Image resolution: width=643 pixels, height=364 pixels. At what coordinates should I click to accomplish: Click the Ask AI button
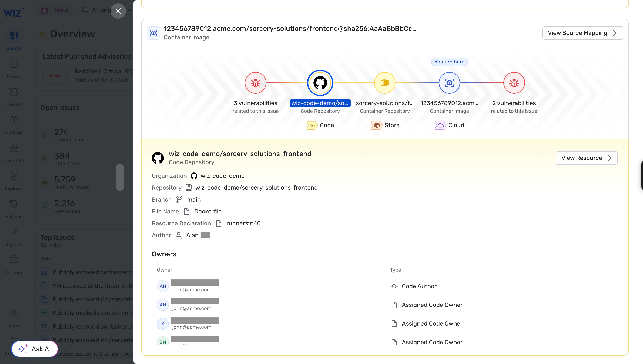35,349
